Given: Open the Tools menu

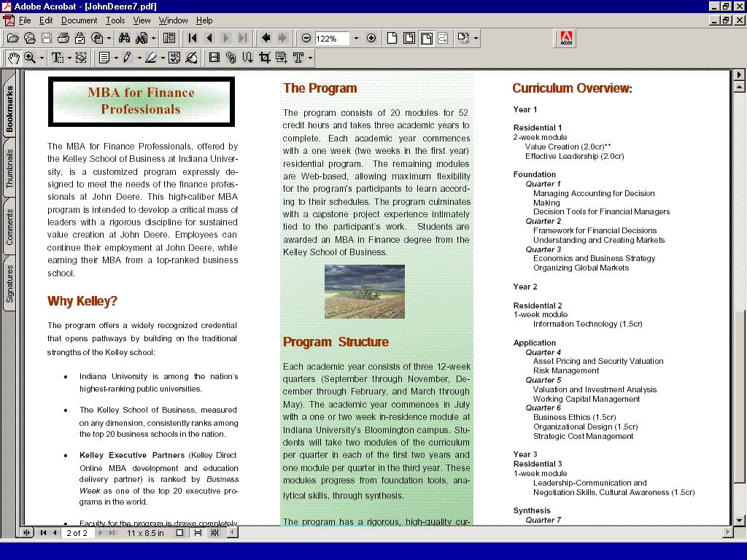Looking at the screenshot, I should [x=115, y=20].
